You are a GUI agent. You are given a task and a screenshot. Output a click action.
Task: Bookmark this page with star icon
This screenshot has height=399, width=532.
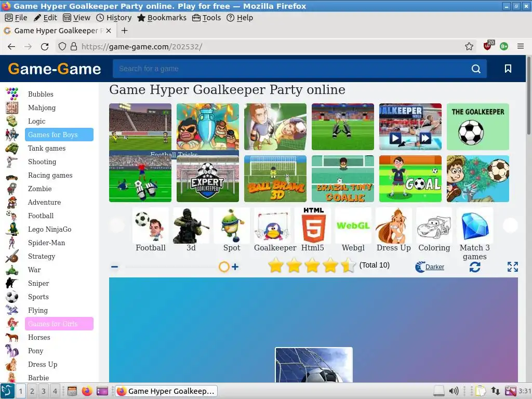pos(469,46)
